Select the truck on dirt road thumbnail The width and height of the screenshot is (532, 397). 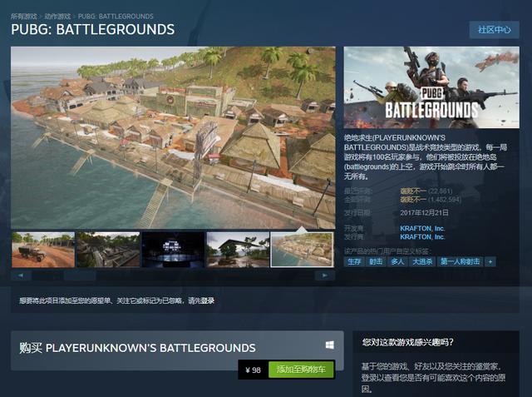tap(43, 250)
